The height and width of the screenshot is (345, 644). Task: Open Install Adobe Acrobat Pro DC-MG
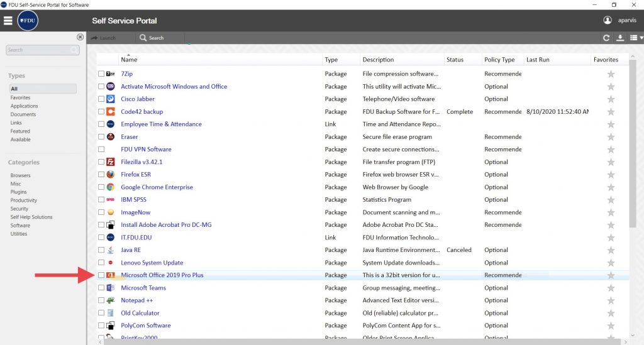(x=166, y=225)
